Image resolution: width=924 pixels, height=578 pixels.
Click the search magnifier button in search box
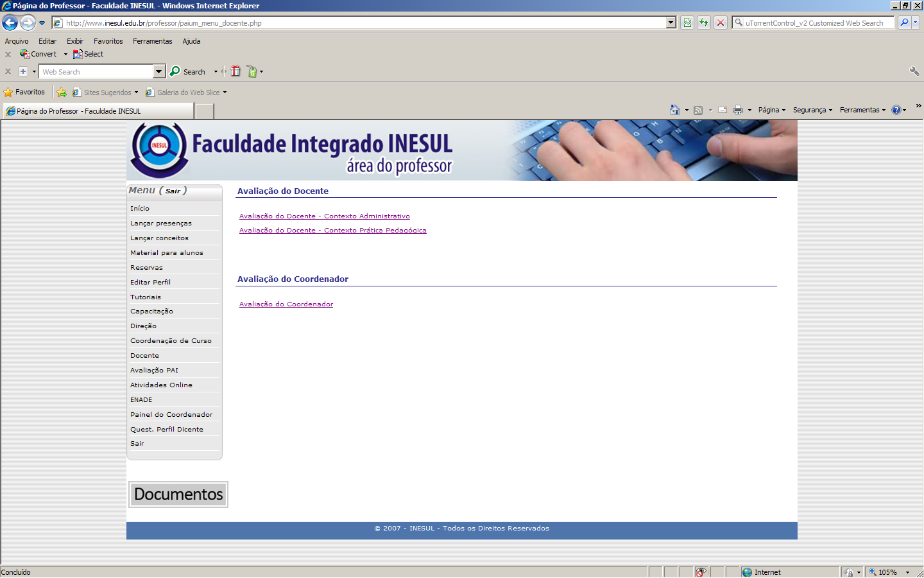click(904, 22)
